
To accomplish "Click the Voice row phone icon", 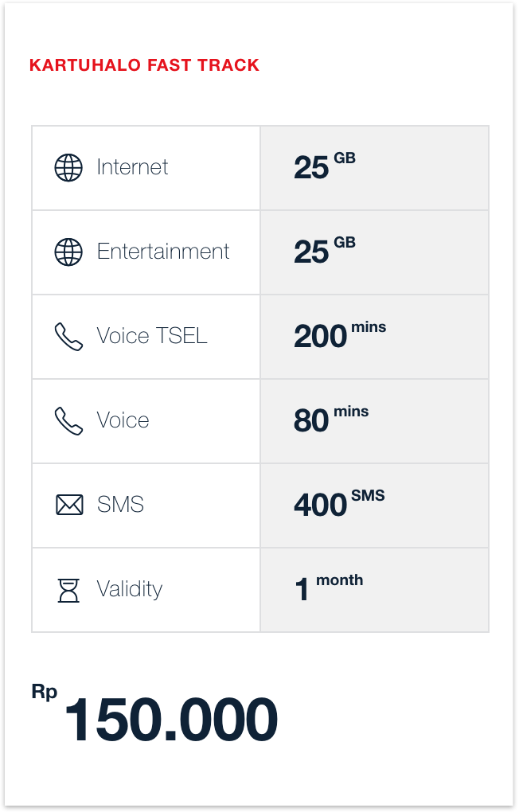I will pos(68,421).
